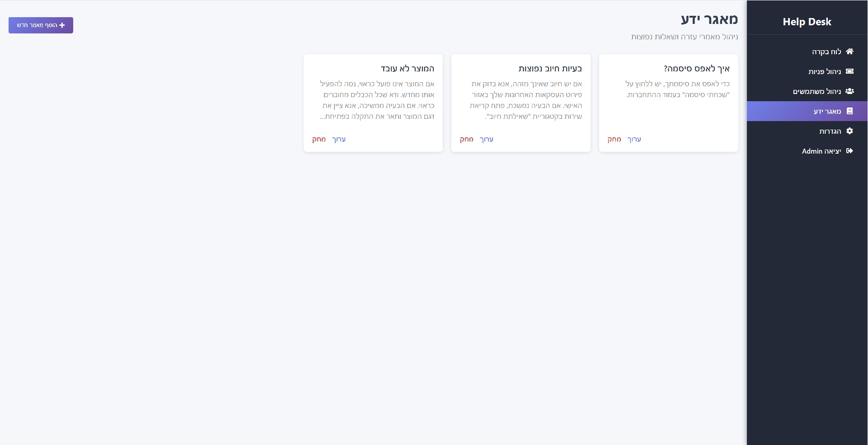868x445 pixels.
Task: Edit the המוצר לא עובד article
Action: click(338, 139)
